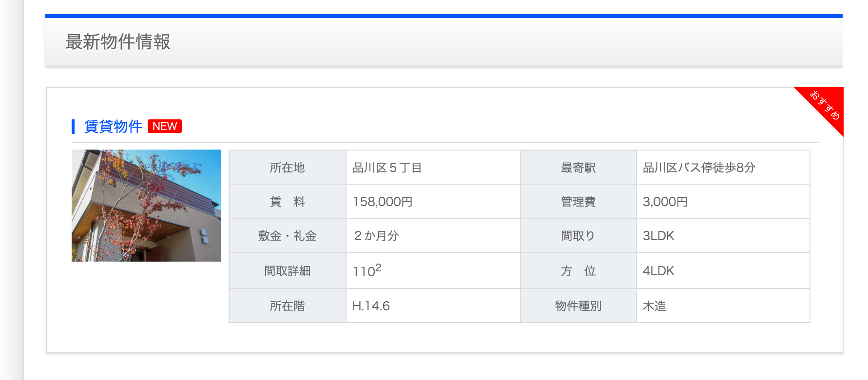Click the 所在階 label cell

point(288,306)
